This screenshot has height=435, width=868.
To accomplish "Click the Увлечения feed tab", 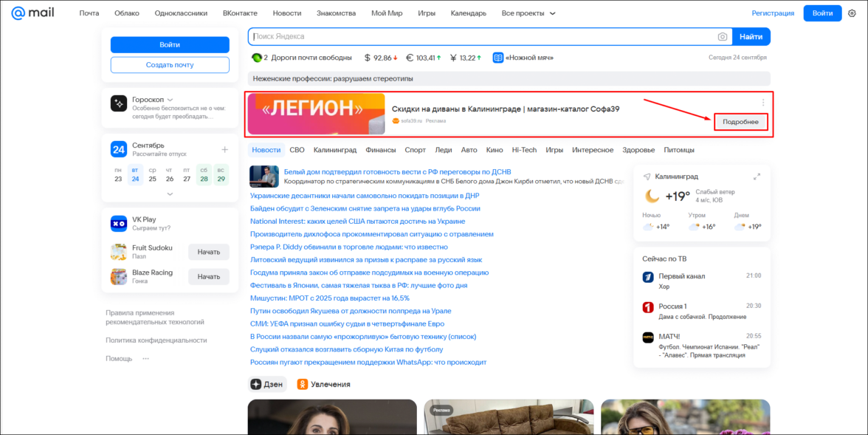I will pos(324,384).
